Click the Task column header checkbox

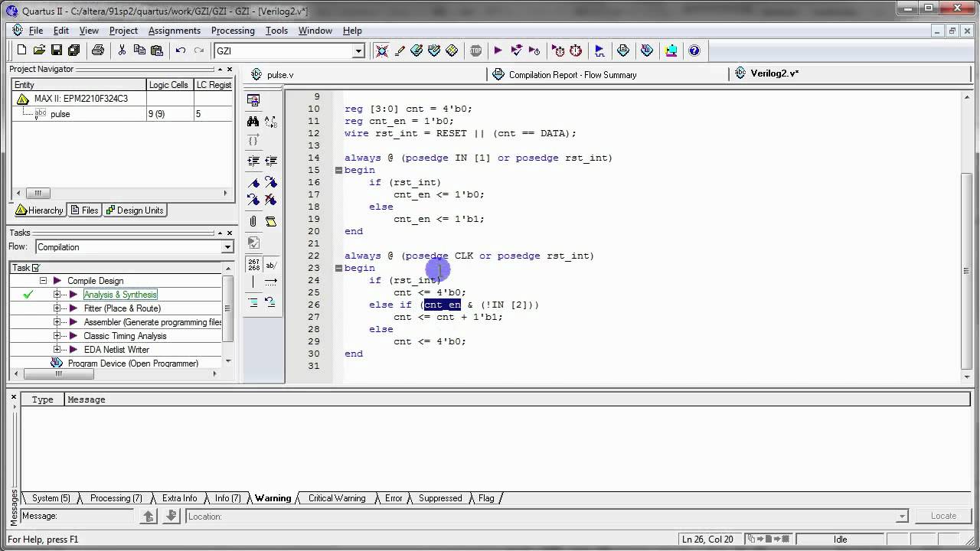(x=35, y=268)
